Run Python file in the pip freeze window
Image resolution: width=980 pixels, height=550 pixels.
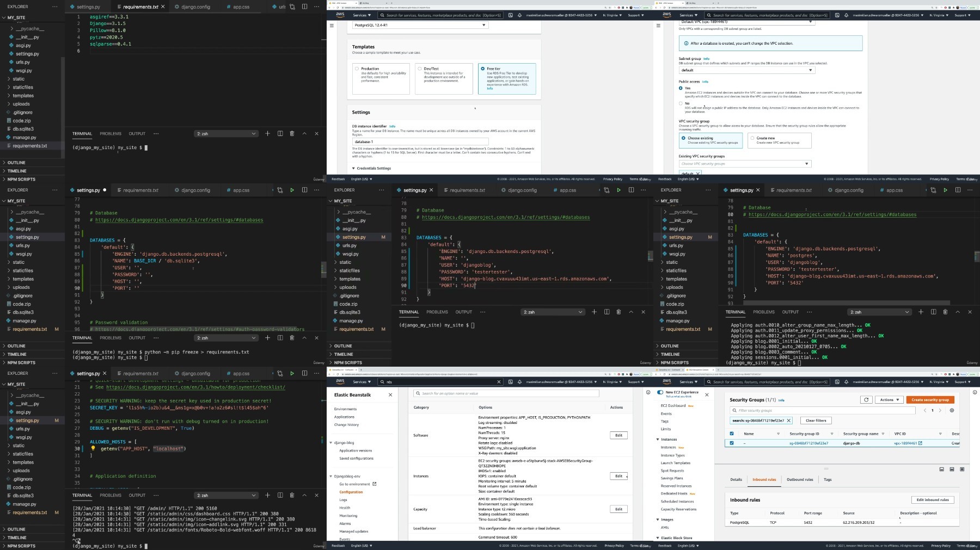point(292,190)
